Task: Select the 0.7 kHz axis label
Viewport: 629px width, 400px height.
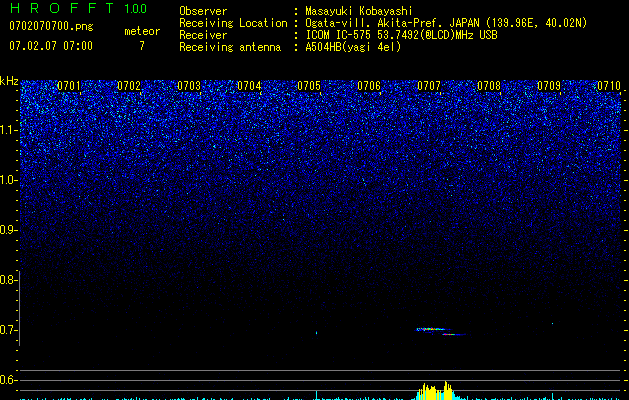Action: coord(9,329)
